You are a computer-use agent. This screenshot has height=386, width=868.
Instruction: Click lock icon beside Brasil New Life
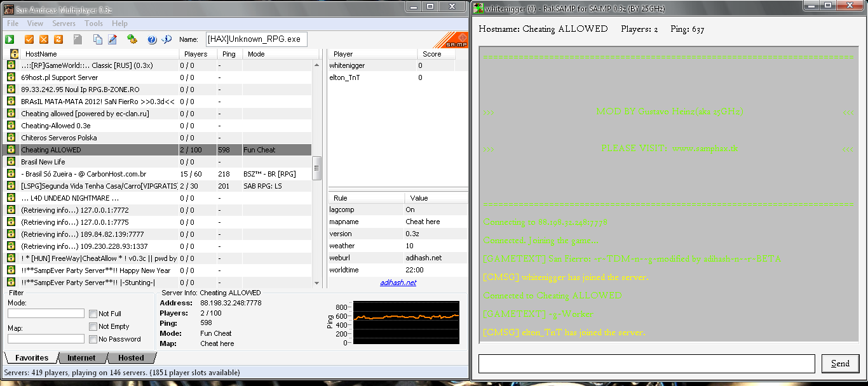click(x=11, y=162)
